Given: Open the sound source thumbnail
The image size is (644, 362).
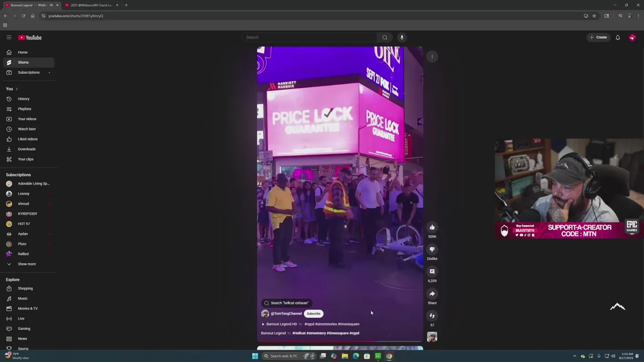Looking at the screenshot, I should click(x=432, y=337).
